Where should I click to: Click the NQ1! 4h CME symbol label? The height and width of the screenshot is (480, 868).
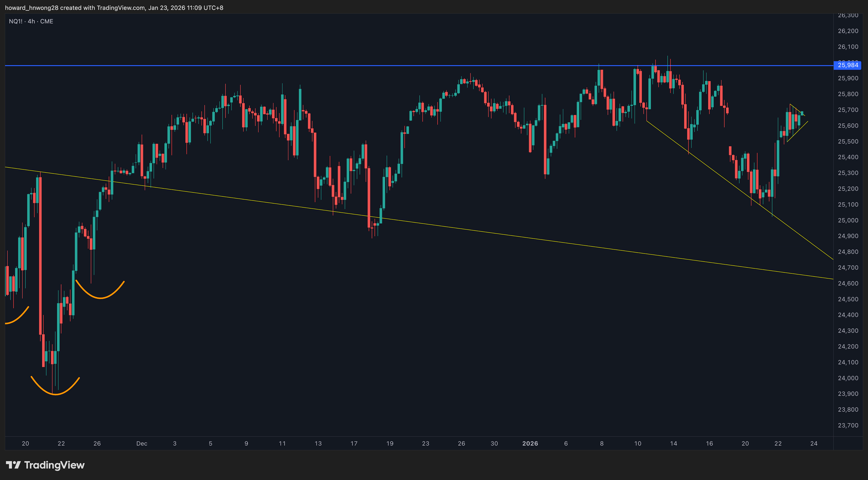click(31, 21)
